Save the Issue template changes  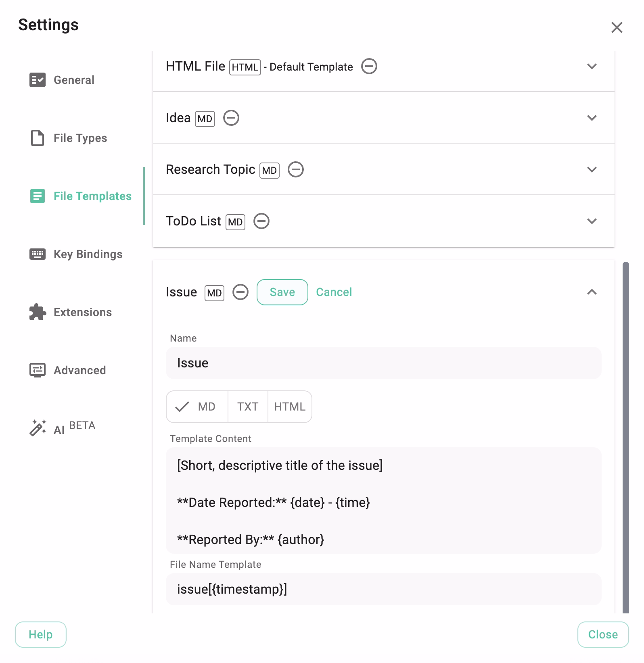click(x=282, y=292)
